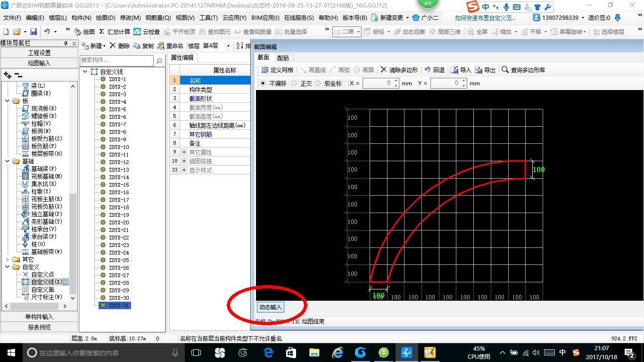Open the 二维 view mode dropdown

(358, 32)
